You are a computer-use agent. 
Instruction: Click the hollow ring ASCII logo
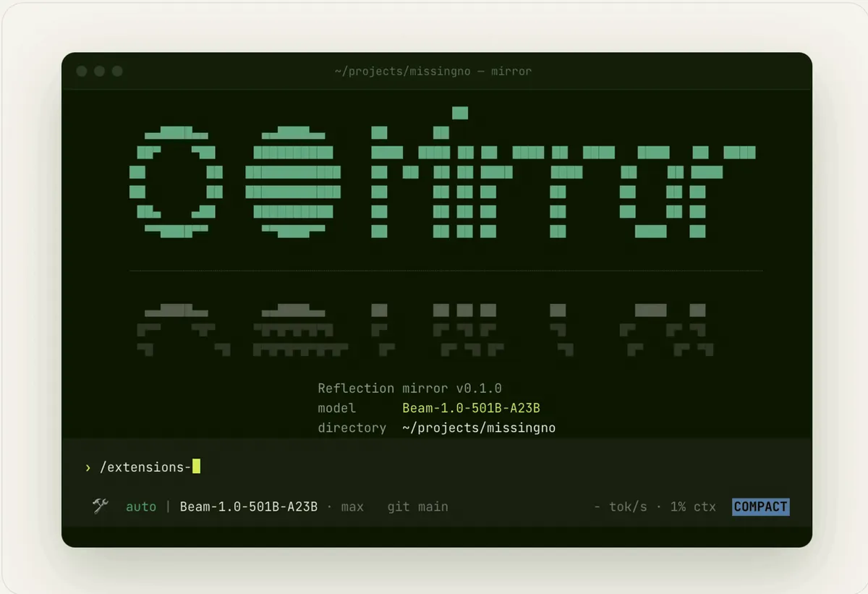tap(176, 182)
